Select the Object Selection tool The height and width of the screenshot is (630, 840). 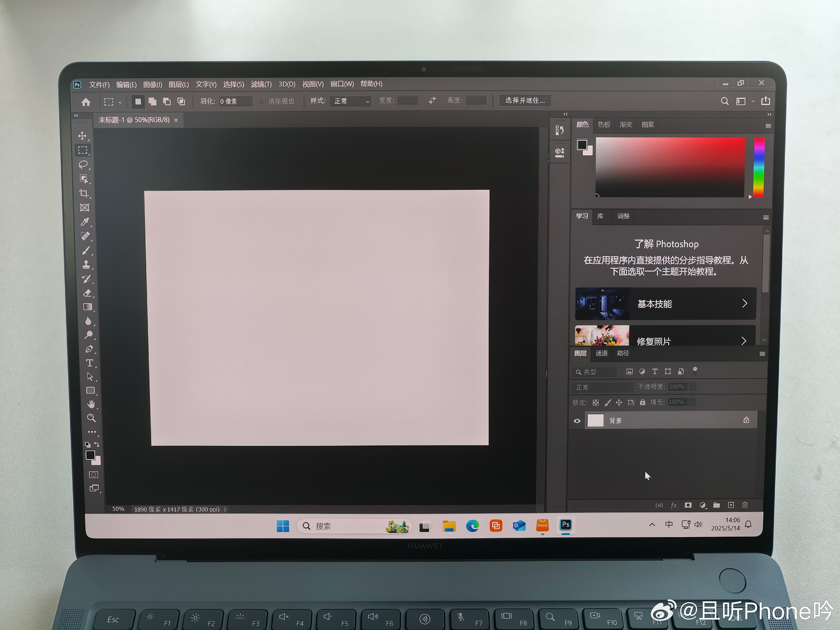pyautogui.click(x=83, y=179)
